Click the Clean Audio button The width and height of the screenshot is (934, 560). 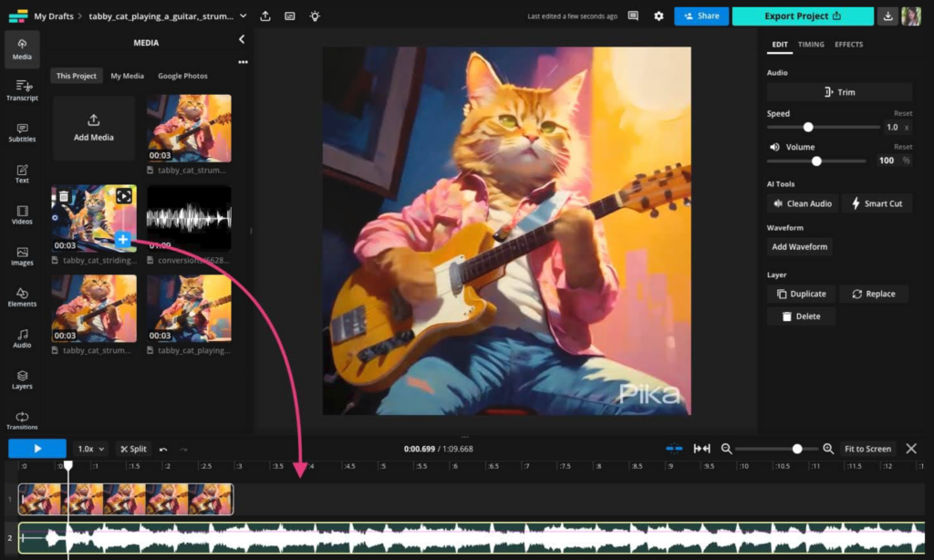point(801,202)
